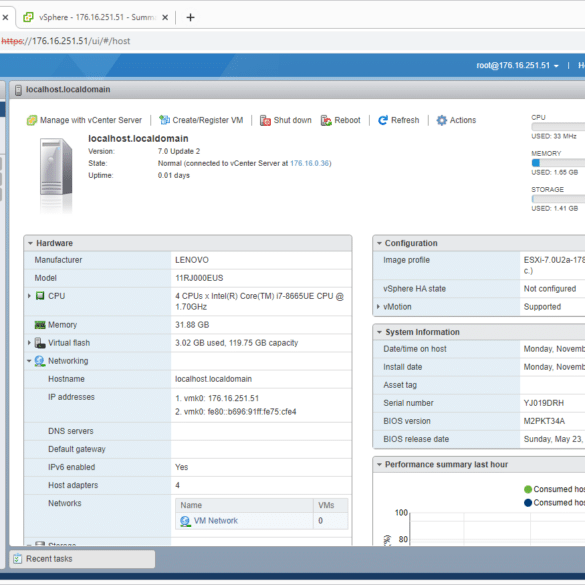Close the vSphere browser tab
Viewport: 585px width, 585px height.
pos(165,17)
